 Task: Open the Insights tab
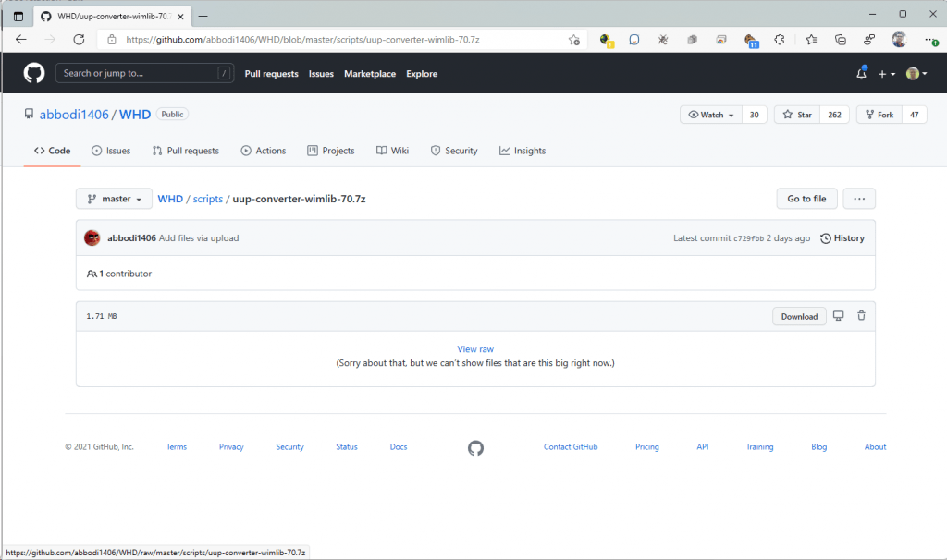523,151
